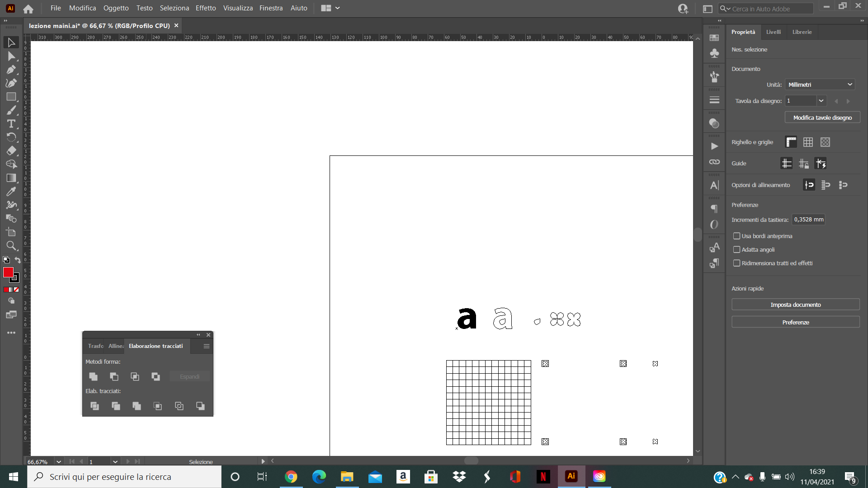The width and height of the screenshot is (868, 488).
Task: Enable Usa bordi anteprima checkbox
Action: point(736,236)
